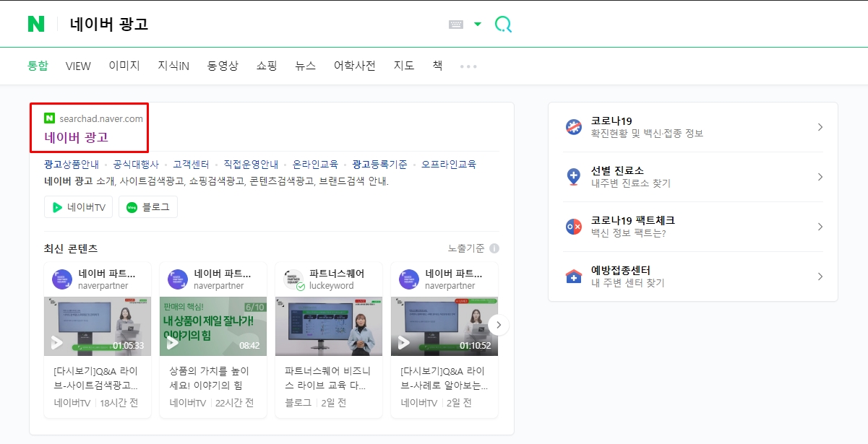Open the 예방접종센터 row
Image resolution: width=868 pixels, height=444 pixels.
[693, 277]
